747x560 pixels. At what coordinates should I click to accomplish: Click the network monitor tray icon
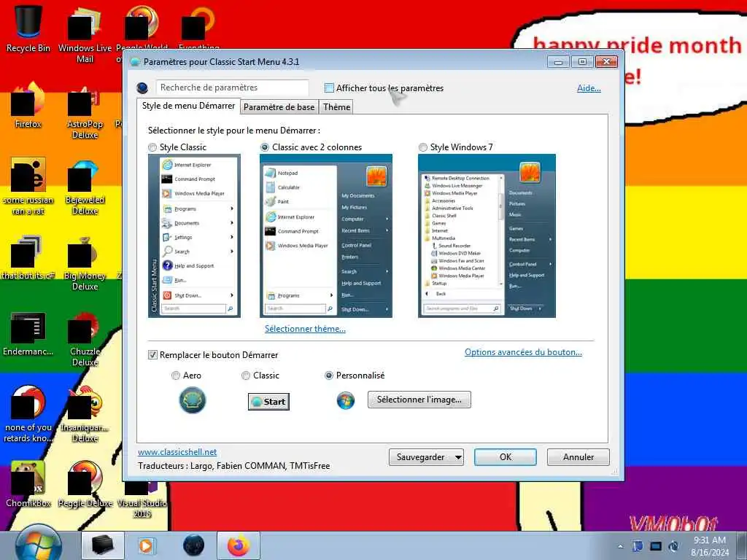pos(656,546)
